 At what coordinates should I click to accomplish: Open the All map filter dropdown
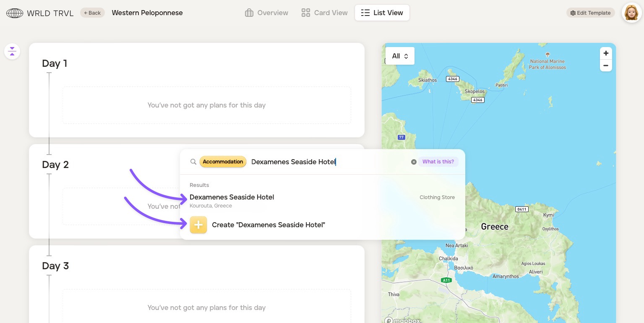(400, 56)
